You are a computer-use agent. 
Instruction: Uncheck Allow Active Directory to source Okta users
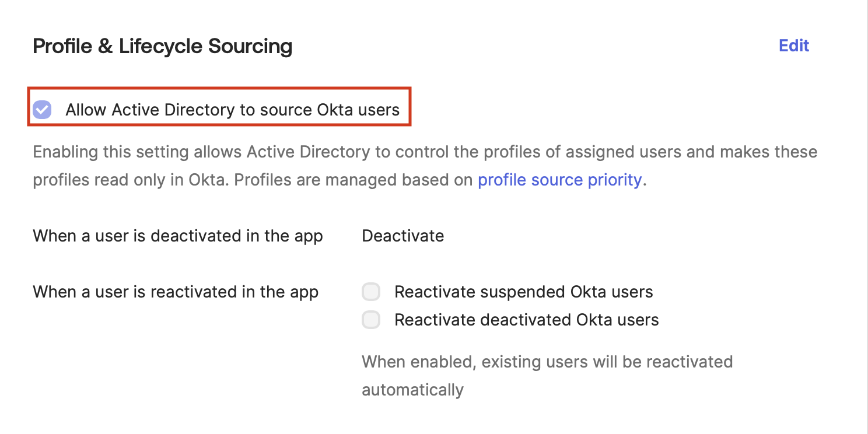click(41, 109)
